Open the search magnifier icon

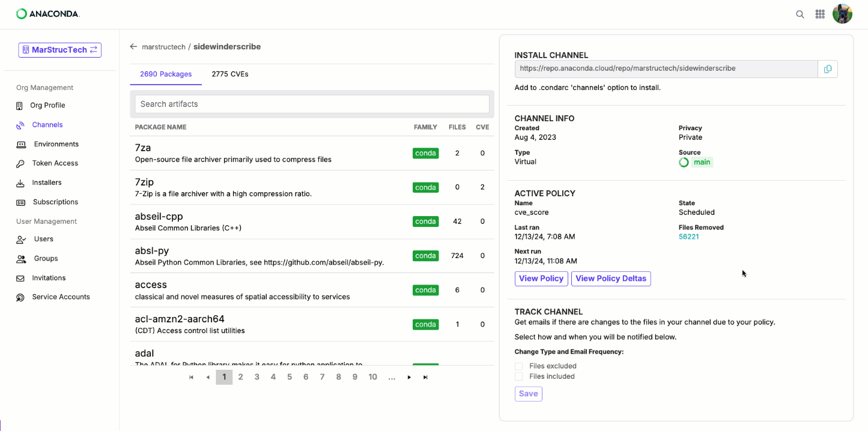point(800,14)
